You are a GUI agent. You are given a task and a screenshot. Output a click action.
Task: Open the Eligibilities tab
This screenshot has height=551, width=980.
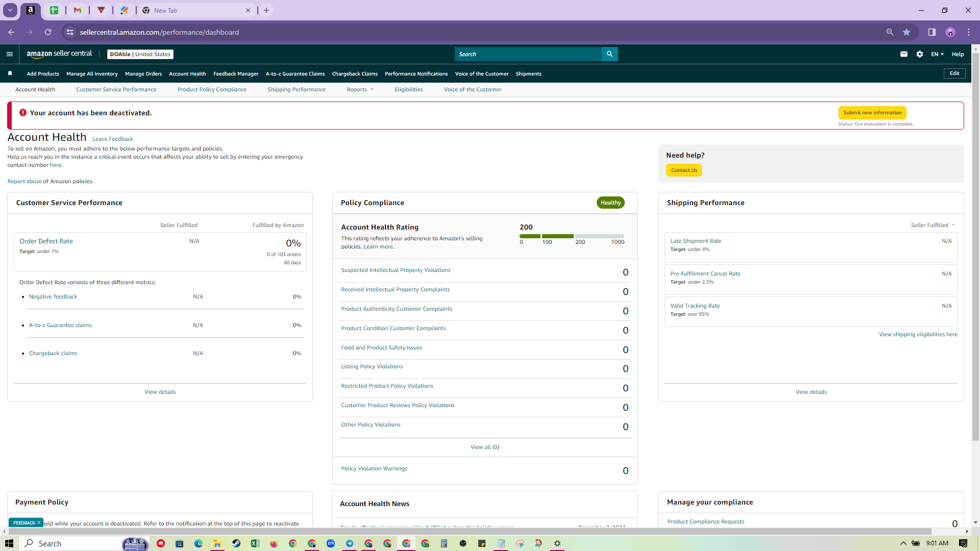pos(408,89)
